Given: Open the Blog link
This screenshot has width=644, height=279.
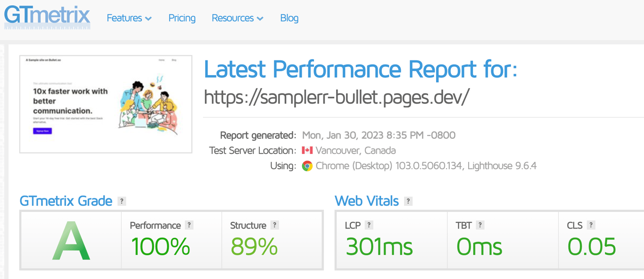Looking at the screenshot, I should click(x=289, y=18).
